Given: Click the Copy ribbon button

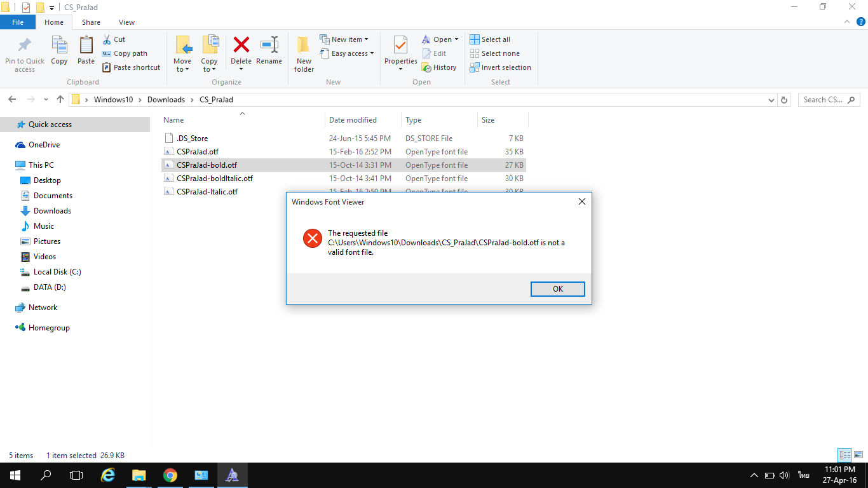Looking at the screenshot, I should coord(59,50).
